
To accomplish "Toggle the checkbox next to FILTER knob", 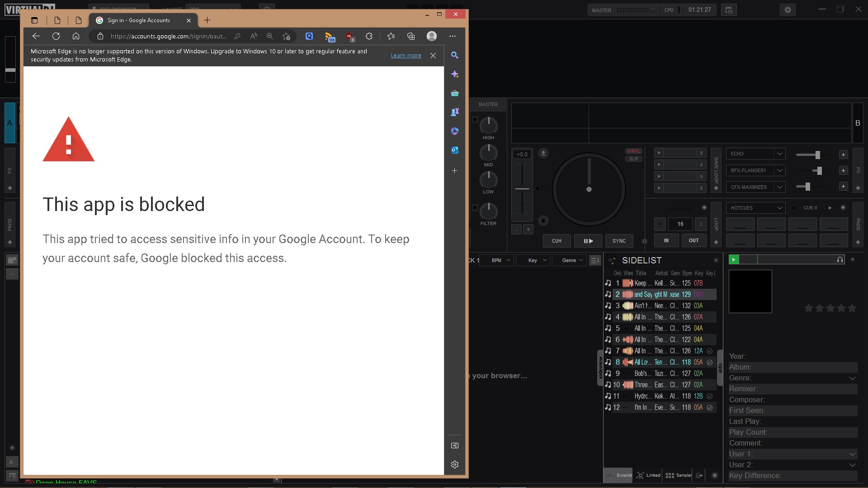I will (x=475, y=208).
